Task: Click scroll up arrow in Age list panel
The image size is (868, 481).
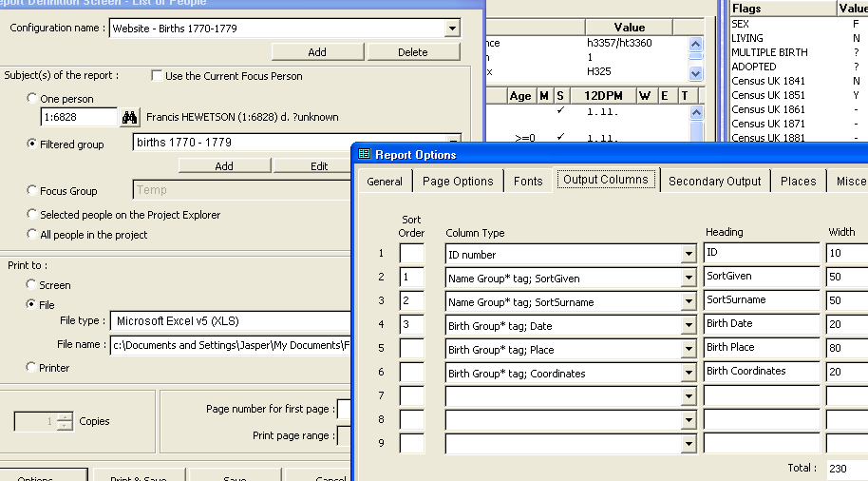Action: click(696, 112)
